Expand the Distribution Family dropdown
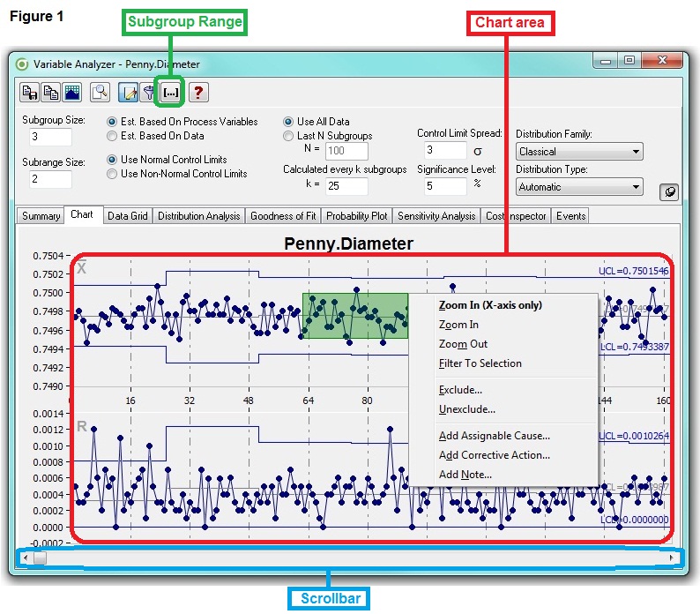The height and width of the screenshot is (614, 700). 579,152
